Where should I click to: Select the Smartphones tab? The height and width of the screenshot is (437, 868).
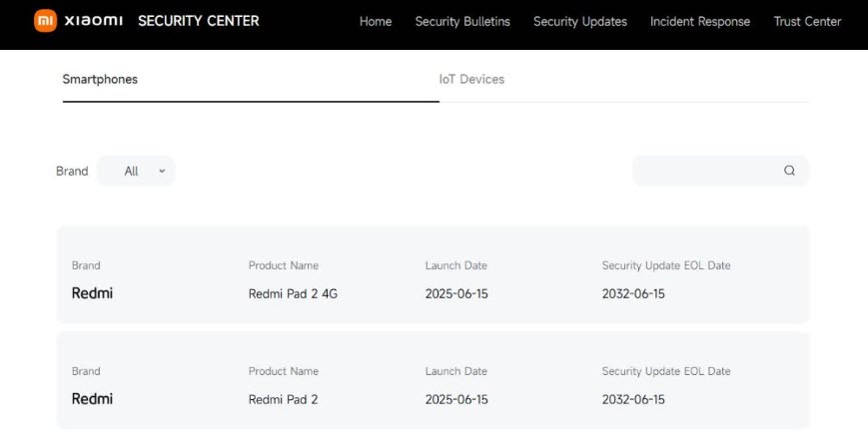100,79
